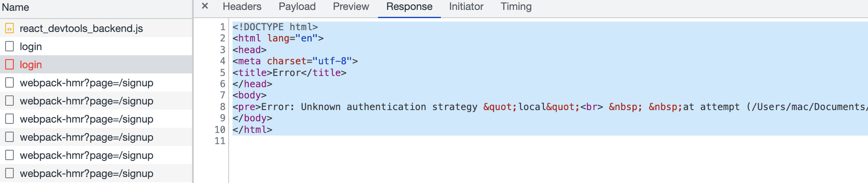
Task: Click the red failed login request
Action: tap(31, 65)
